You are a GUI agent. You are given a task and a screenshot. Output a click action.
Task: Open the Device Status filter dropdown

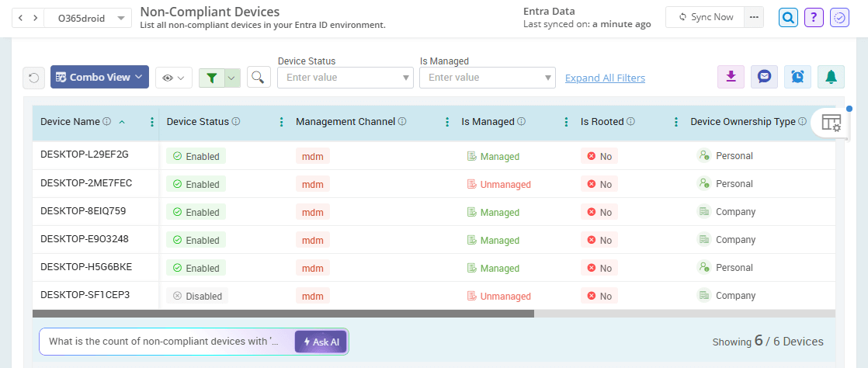(345, 78)
